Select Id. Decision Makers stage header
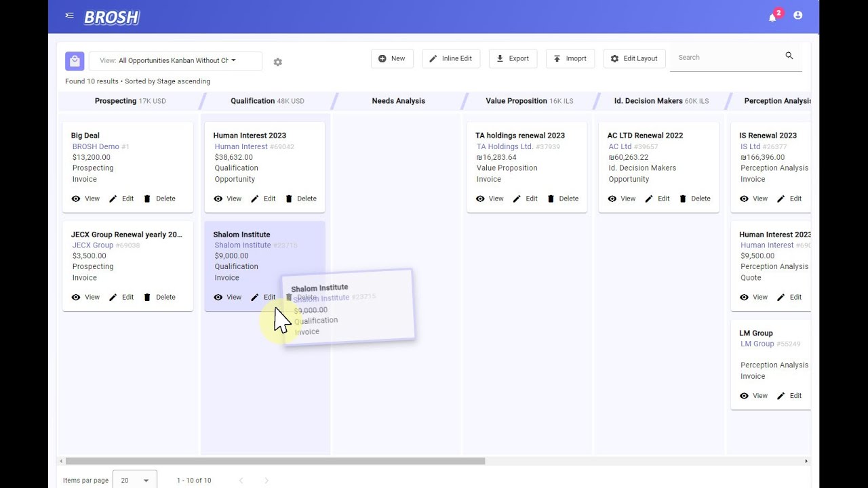Viewport: 868px width, 488px height. [661, 101]
